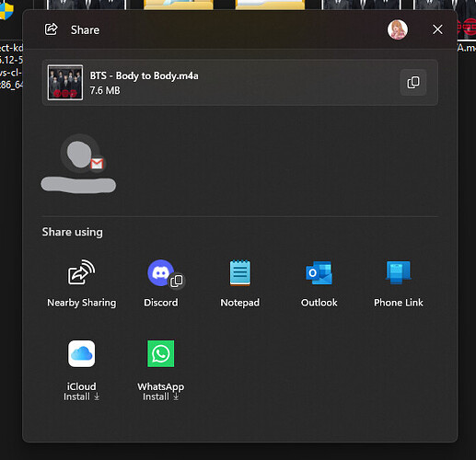Close the Share dialog
The height and width of the screenshot is (460, 476).
(x=437, y=29)
